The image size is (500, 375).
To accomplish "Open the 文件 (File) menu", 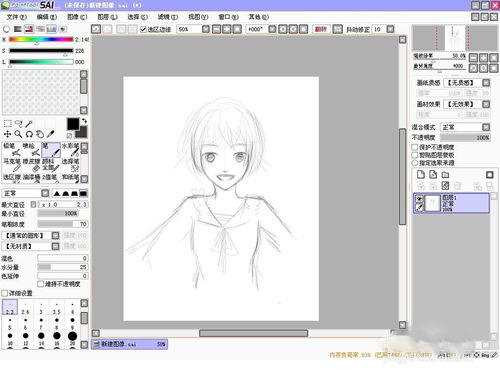I will [16, 17].
